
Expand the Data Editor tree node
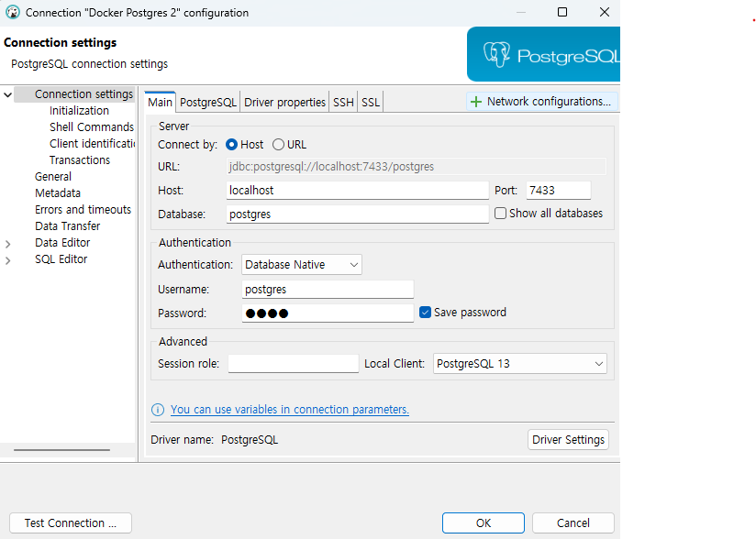coord(7,244)
